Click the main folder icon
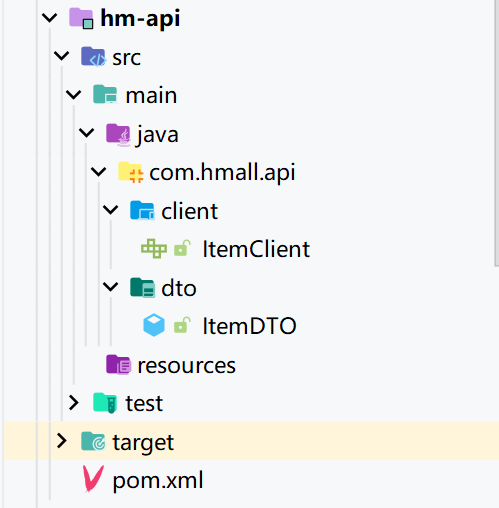This screenshot has width=499, height=508. 105,95
